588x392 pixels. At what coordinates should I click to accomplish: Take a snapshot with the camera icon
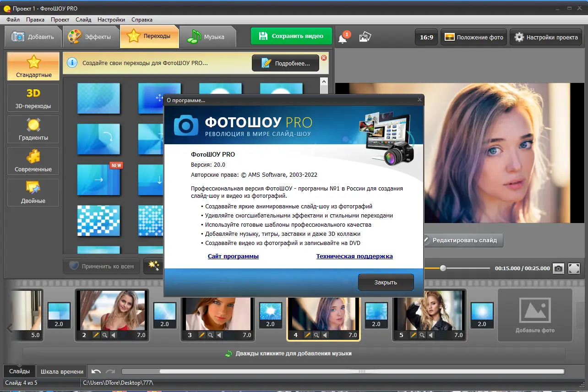click(558, 268)
